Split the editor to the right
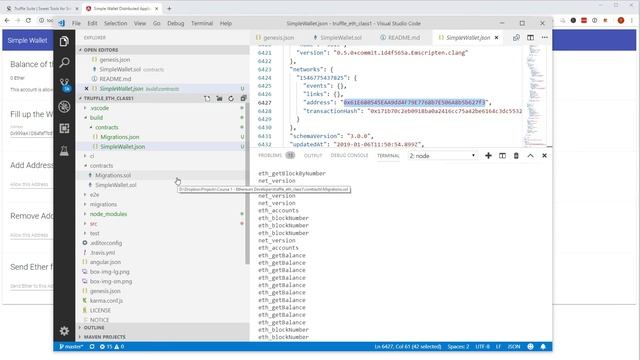The height and width of the screenshot is (360, 640). (x=530, y=38)
